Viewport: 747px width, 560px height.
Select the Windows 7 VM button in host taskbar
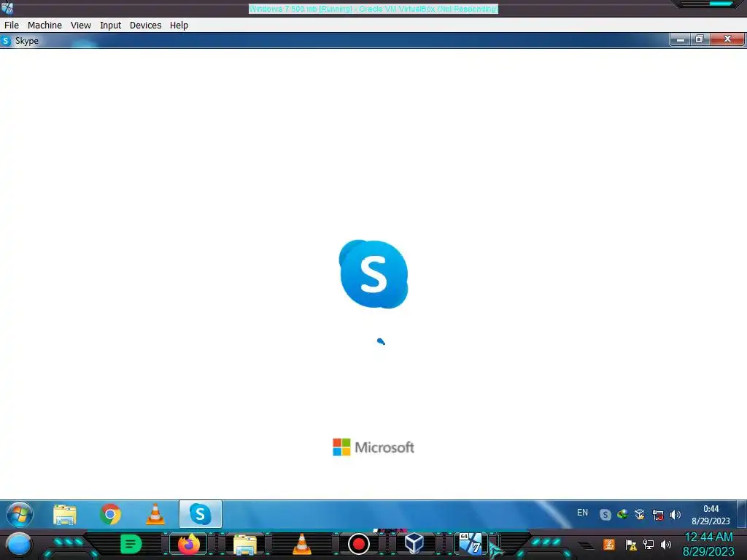(471, 544)
